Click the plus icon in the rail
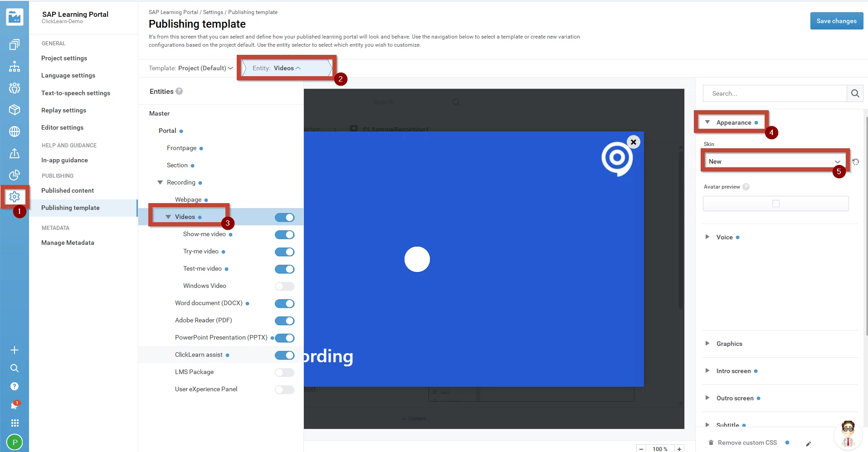The width and height of the screenshot is (868, 452). tap(15, 350)
